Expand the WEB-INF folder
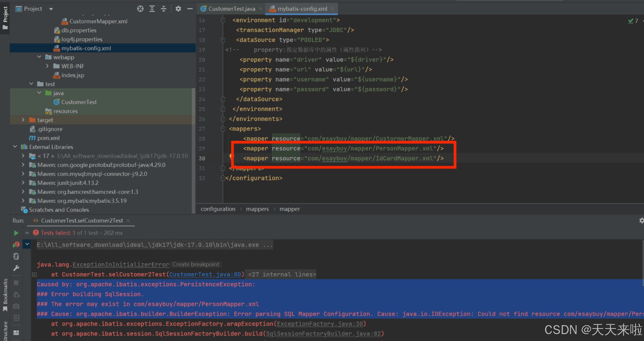 coord(47,66)
